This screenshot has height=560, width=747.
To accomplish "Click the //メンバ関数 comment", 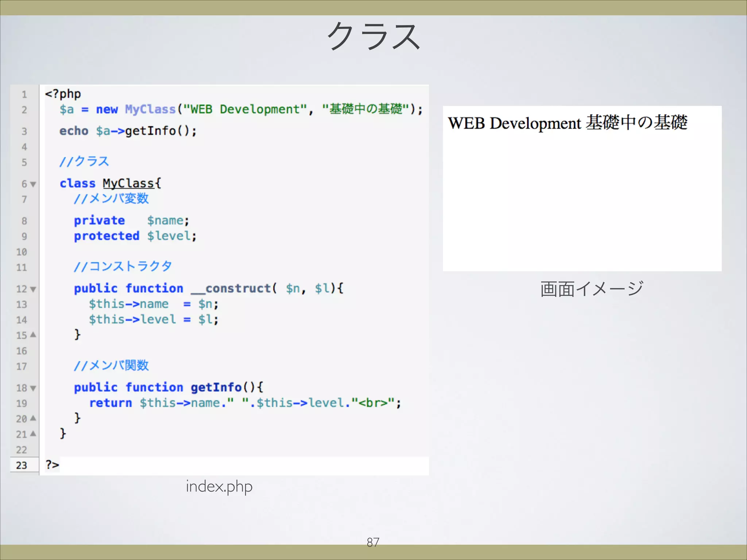I will click(x=111, y=365).
